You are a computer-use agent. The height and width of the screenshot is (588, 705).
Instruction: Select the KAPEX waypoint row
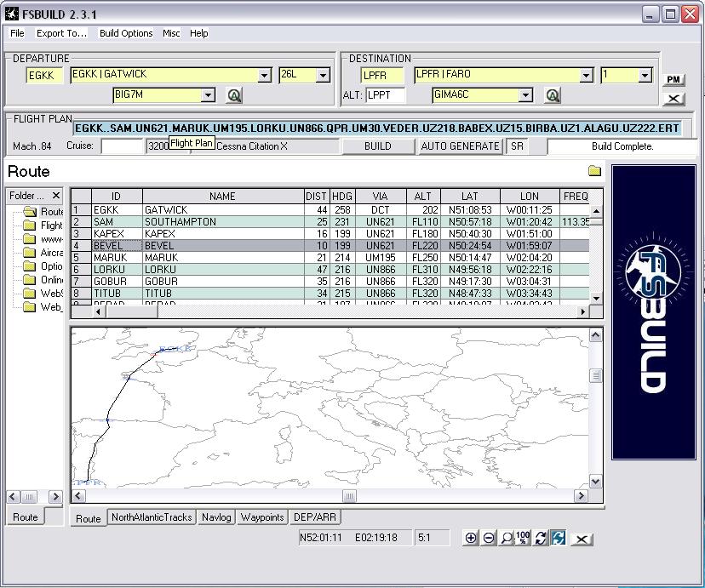[330, 233]
